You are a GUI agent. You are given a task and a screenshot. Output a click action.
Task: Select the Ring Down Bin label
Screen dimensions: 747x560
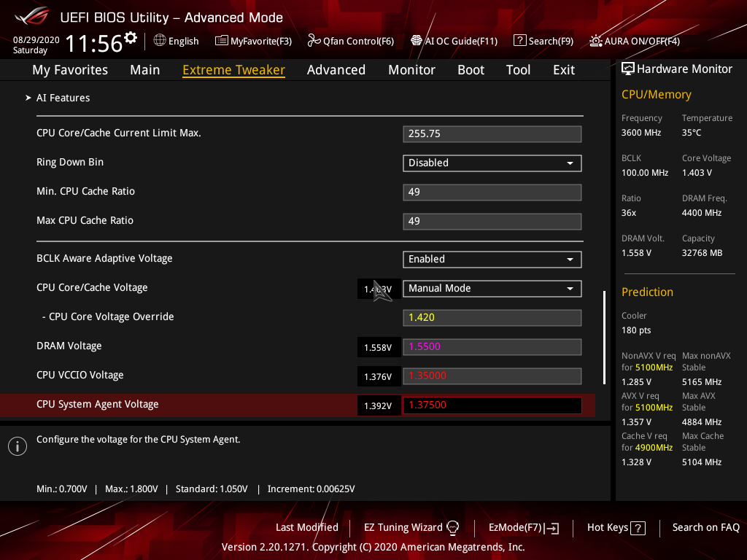click(x=70, y=163)
